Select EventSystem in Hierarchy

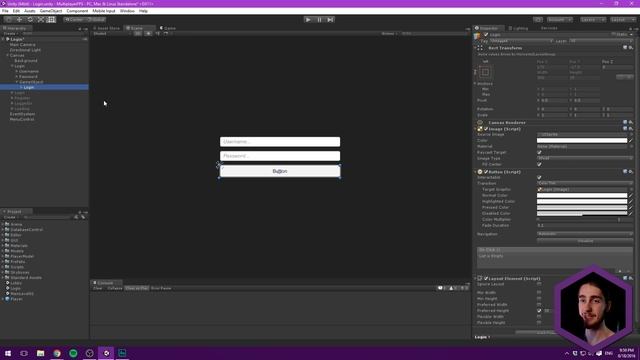(22, 114)
